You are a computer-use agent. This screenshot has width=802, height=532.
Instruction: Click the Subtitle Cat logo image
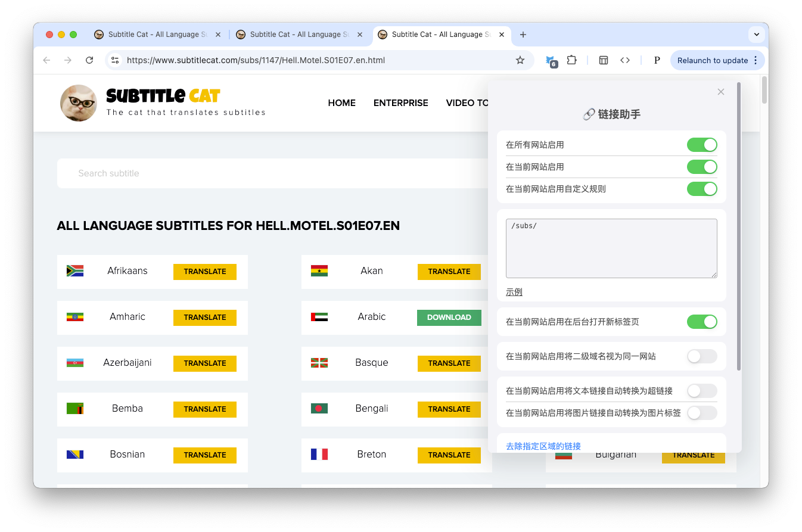pos(79,103)
